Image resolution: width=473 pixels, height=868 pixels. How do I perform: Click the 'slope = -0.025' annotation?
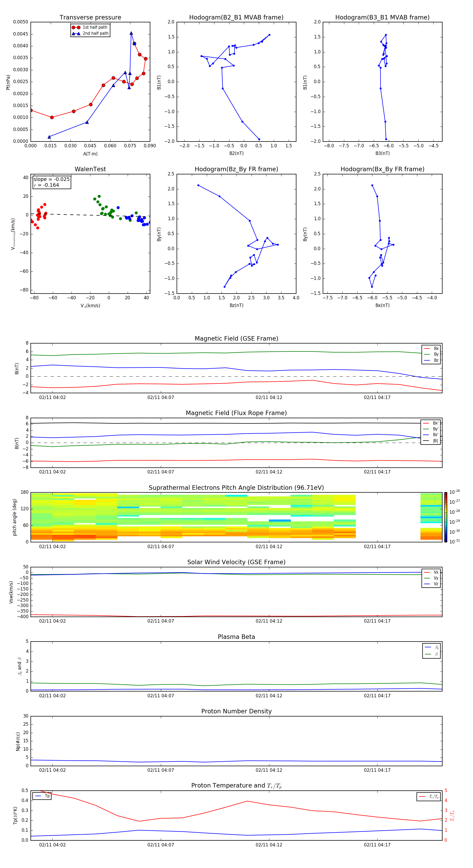tap(52, 179)
